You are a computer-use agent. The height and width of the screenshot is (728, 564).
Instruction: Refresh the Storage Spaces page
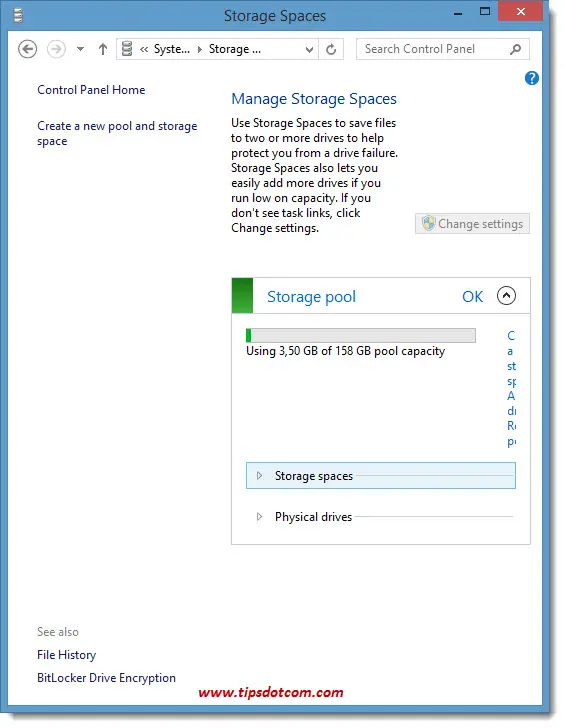331,49
